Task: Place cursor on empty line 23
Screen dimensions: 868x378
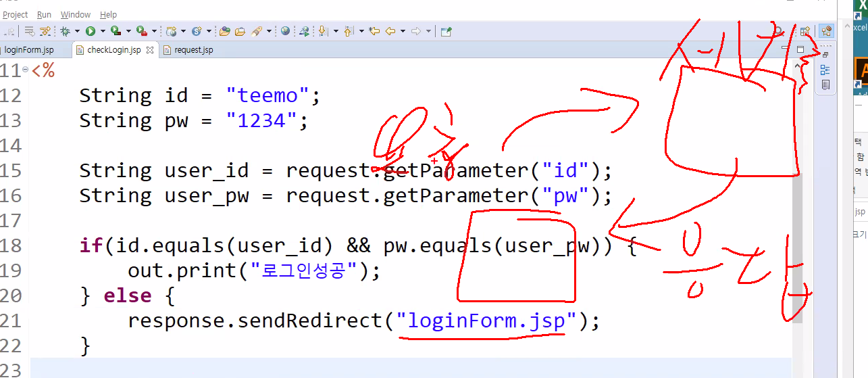Action: tap(411, 370)
